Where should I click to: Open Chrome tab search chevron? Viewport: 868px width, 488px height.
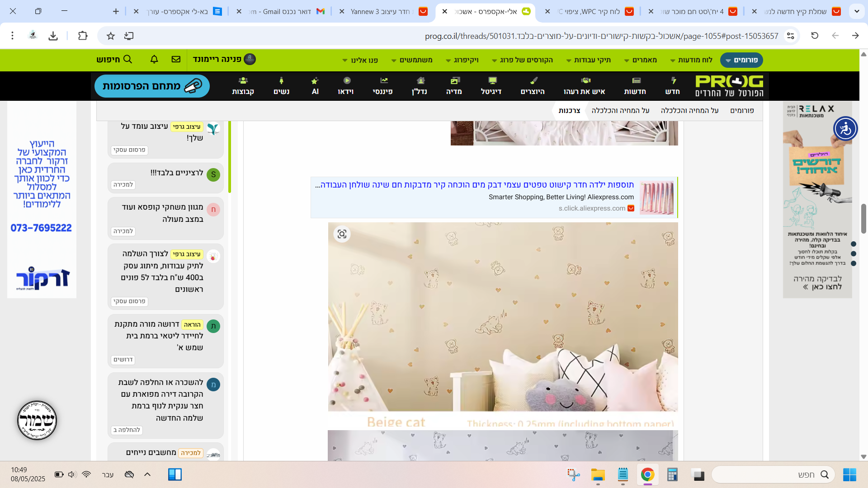(857, 11)
